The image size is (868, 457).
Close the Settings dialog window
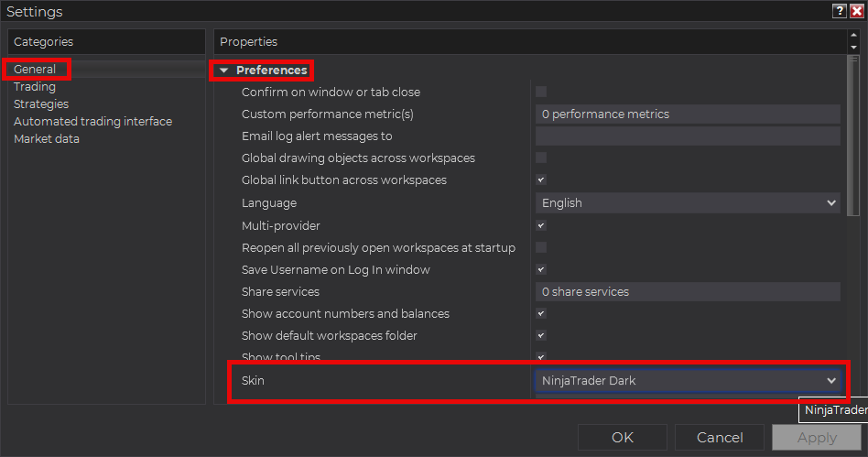coord(856,11)
